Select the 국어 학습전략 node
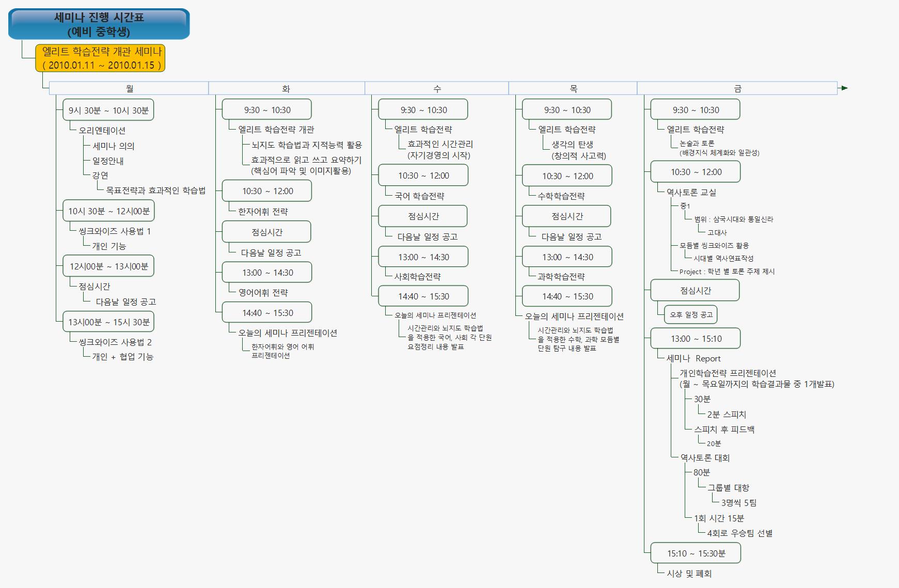Screen dimensions: 899x588 click(419, 196)
